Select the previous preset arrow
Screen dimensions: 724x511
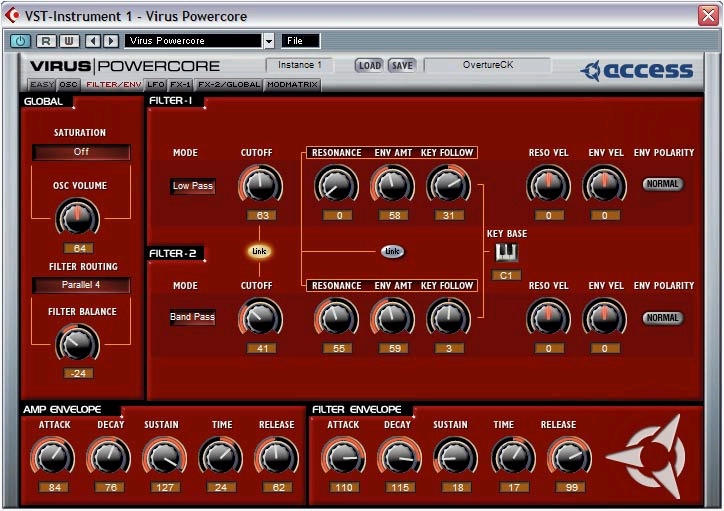93,41
